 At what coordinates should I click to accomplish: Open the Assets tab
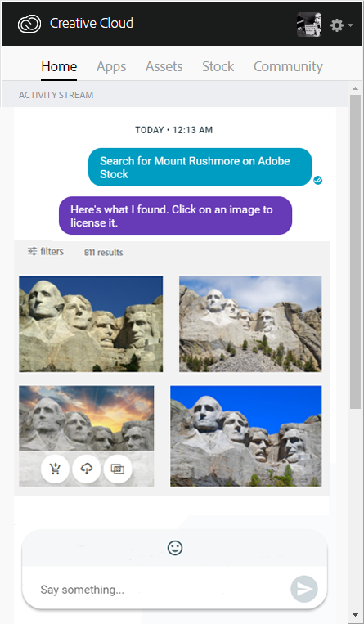[x=164, y=66]
